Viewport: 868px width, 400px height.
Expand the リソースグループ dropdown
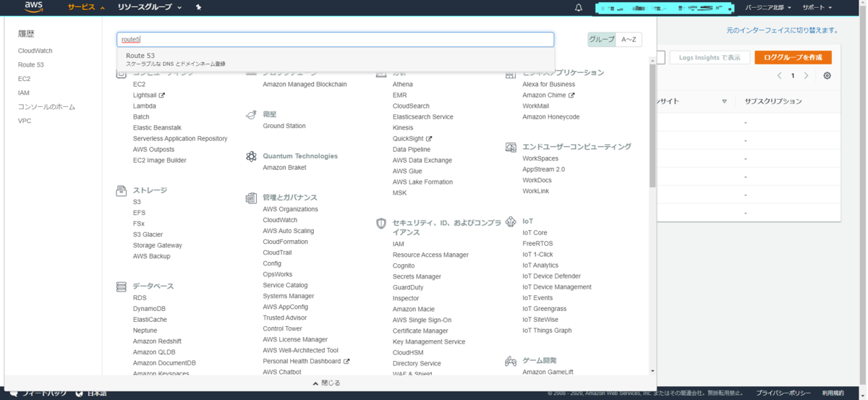coord(149,7)
